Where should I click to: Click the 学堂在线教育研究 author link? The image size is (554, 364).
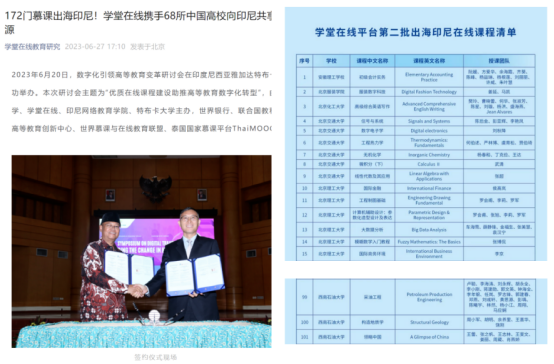(32, 47)
